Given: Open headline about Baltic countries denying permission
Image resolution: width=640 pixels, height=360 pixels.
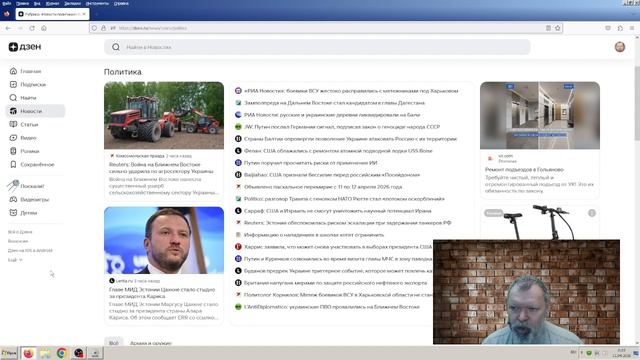Looking at the screenshot, I should point(350,139).
